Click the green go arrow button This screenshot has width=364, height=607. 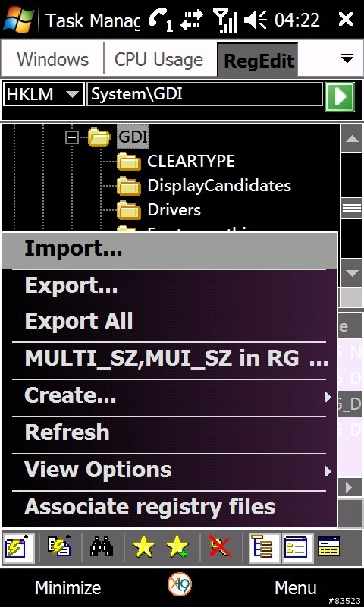pos(339,97)
